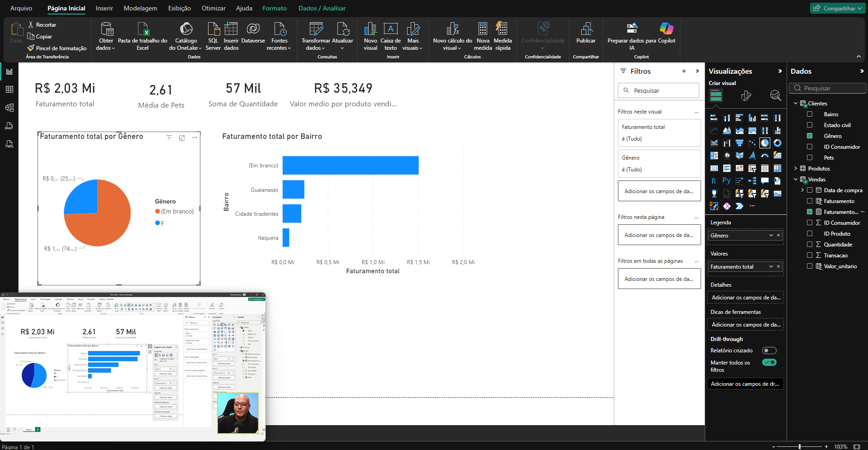868x450 pixels.
Task: Switch to the table view in left sidebar
Action: click(x=9, y=90)
